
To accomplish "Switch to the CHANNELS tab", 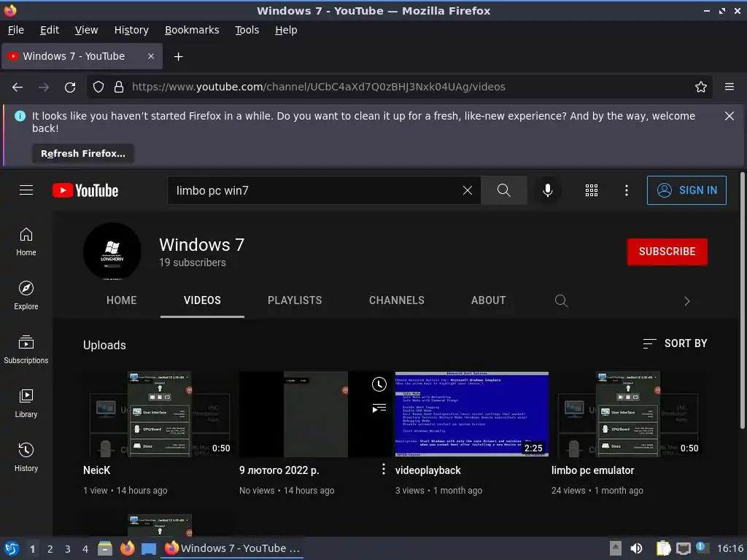I will (396, 300).
